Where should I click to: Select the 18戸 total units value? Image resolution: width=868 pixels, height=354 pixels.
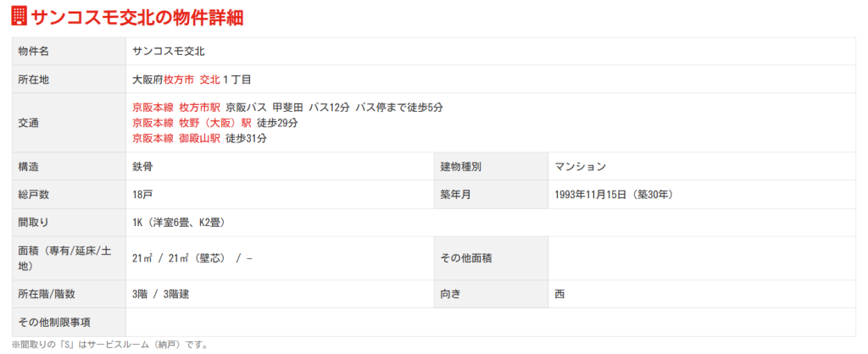(142, 194)
